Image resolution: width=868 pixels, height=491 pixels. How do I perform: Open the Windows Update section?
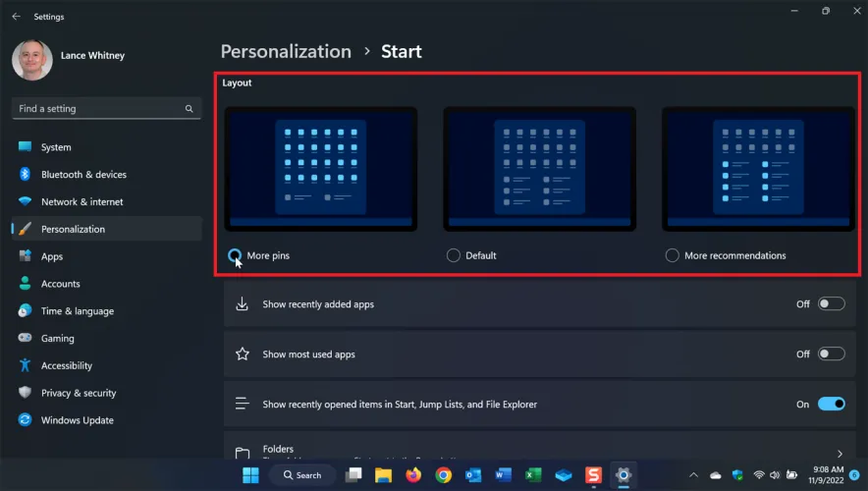77,420
